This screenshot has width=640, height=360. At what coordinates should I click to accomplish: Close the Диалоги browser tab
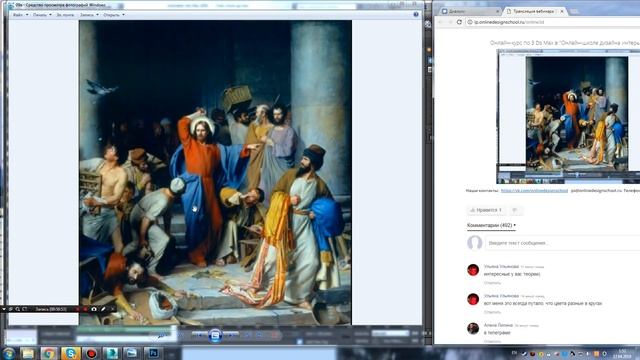[x=498, y=11]
